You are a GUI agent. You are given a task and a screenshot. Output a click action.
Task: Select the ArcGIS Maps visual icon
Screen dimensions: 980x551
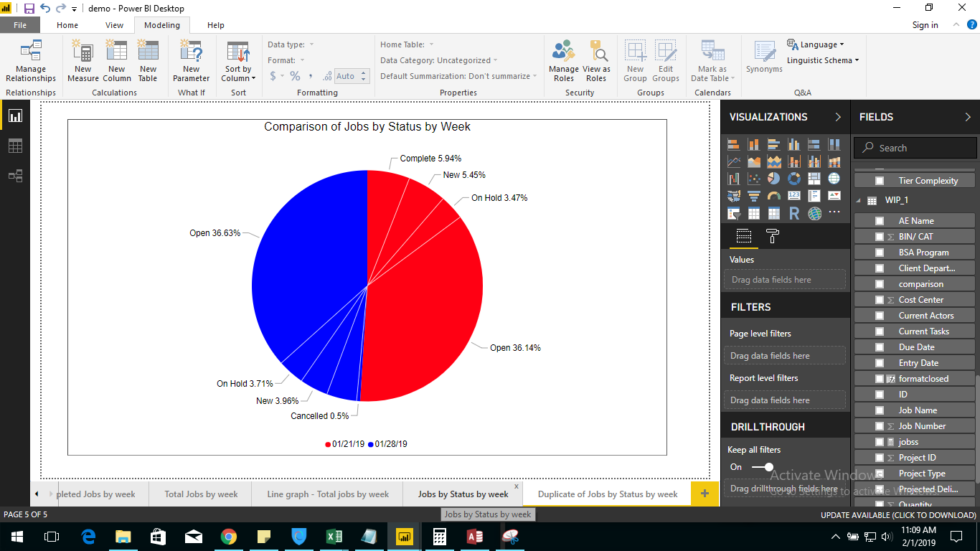click(x=814, y=213)
